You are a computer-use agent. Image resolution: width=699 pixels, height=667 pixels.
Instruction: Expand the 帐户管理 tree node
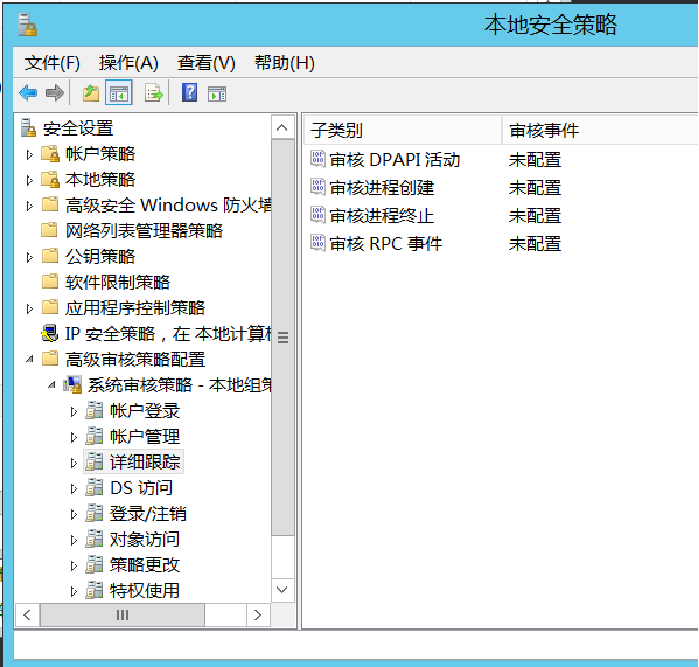pyautogui.click(x=74, y=437)
